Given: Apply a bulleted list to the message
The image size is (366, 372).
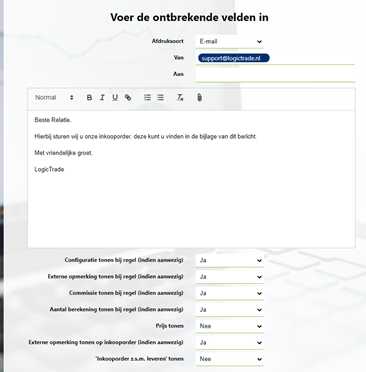Looking at the screenshot, I should click(160, 97).
